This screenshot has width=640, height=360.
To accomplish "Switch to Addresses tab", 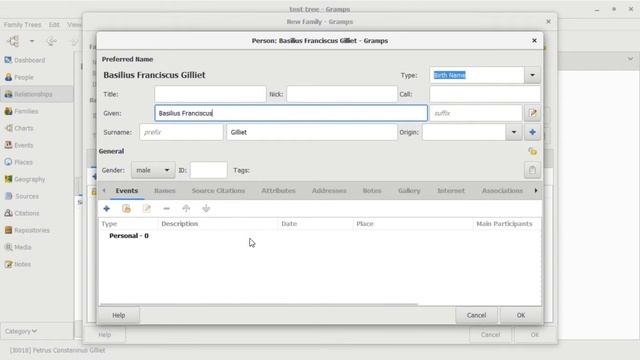I will click(329, 191).
